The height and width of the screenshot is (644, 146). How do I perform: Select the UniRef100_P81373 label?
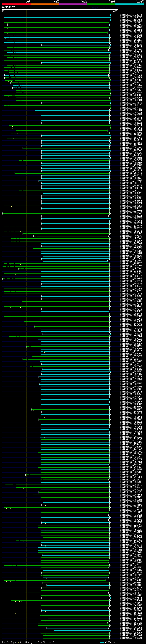pyautogui.click(x=131, y=145)
